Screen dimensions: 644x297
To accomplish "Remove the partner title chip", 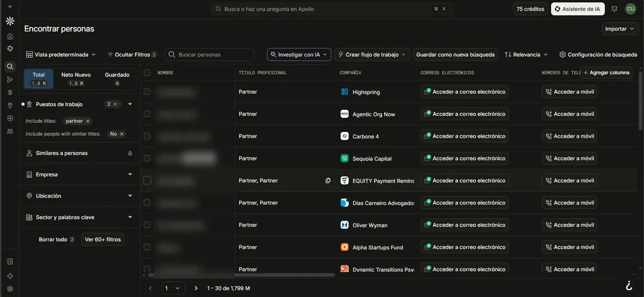I will pyautogui.click(x=88, y=121).
